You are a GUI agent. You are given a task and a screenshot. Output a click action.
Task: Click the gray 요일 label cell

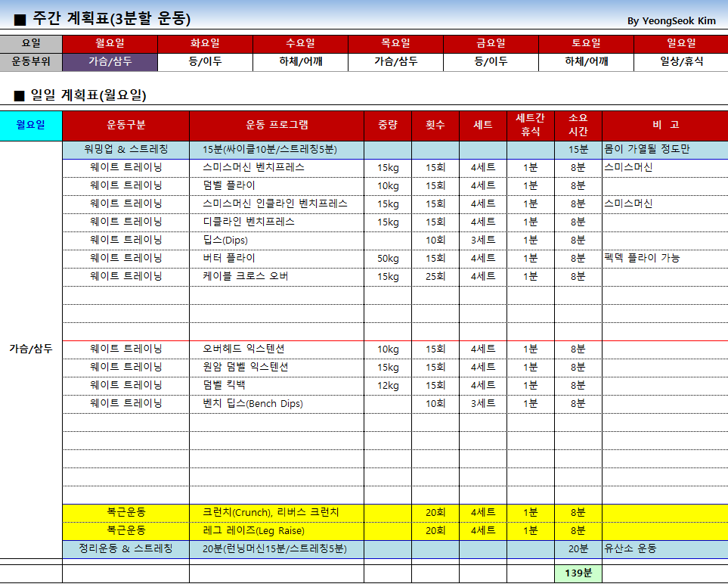[x=31, y=44]
